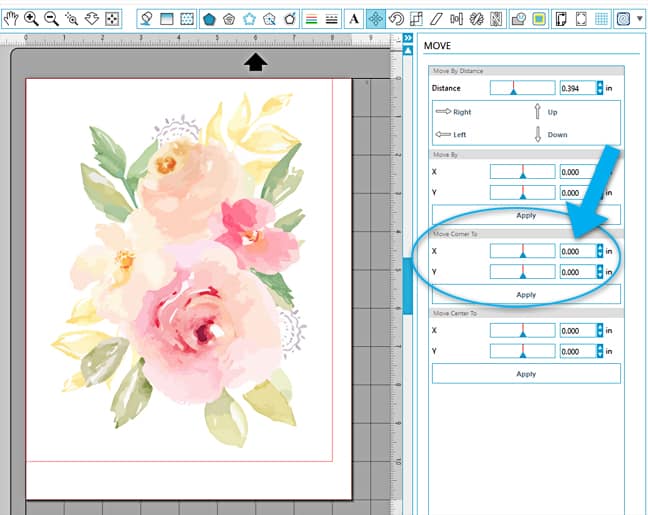Open the Shear slanted shape icon
Image resolution: width=648 pixels, height=515 pixels.
click(436, 19)
